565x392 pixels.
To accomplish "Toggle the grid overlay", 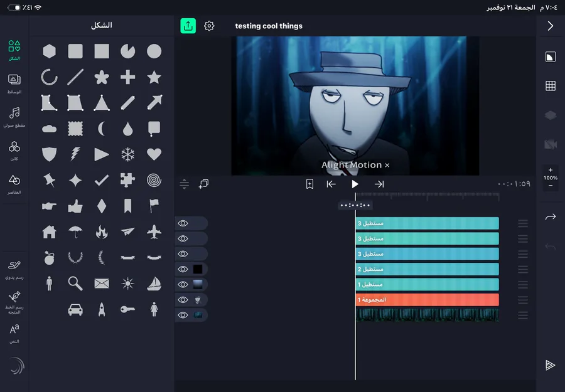I will pos(550,86).
